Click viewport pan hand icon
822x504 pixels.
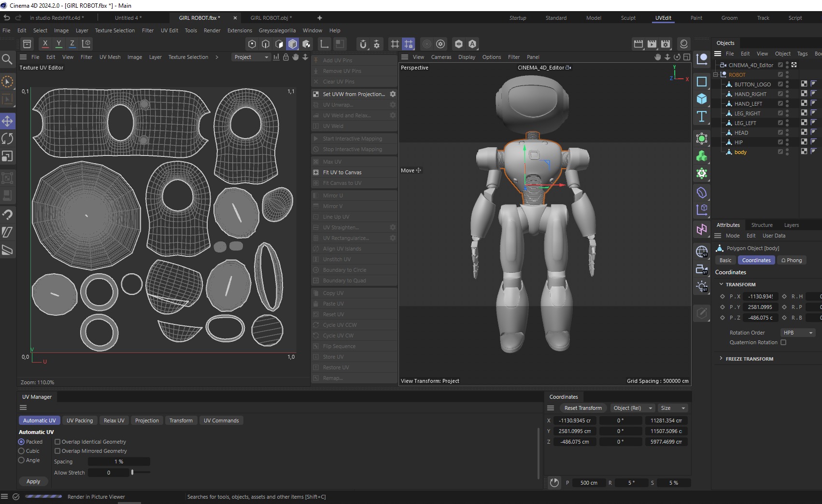pyautogui.click(x=657, y=57)
